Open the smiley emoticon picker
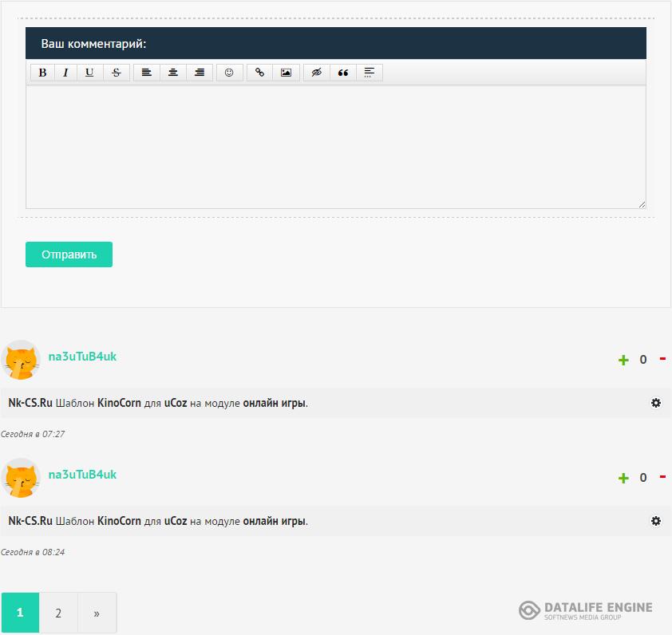The image size is (672, 635). (229, 73)
